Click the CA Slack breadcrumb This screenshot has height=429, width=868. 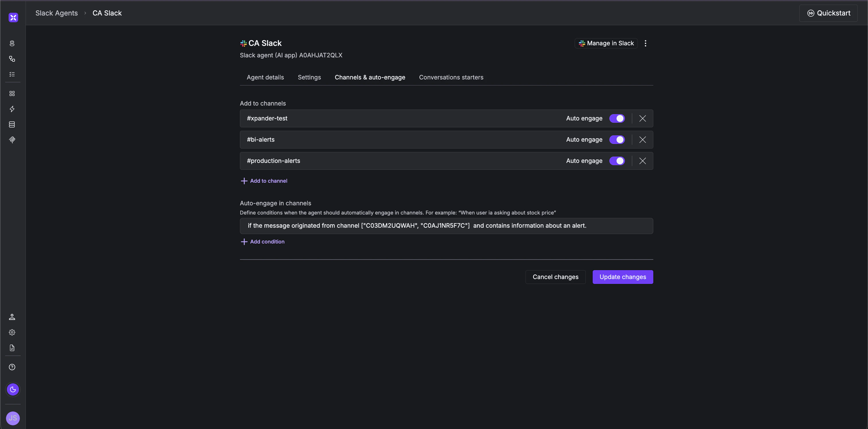[x=107, y=13]
